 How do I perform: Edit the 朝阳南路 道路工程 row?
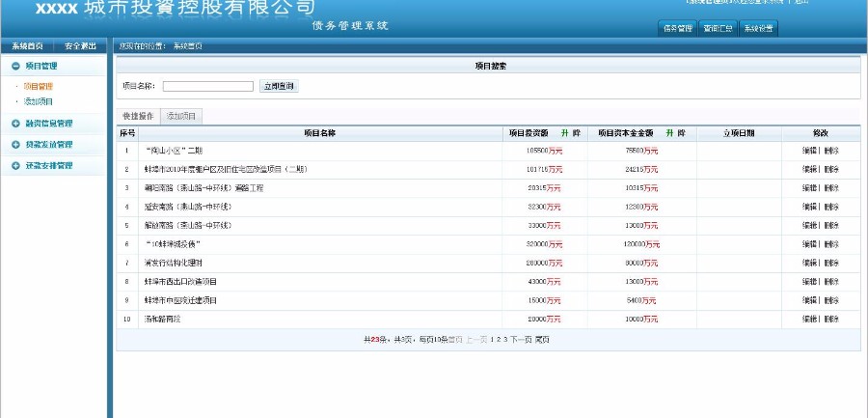pos(809,188)
